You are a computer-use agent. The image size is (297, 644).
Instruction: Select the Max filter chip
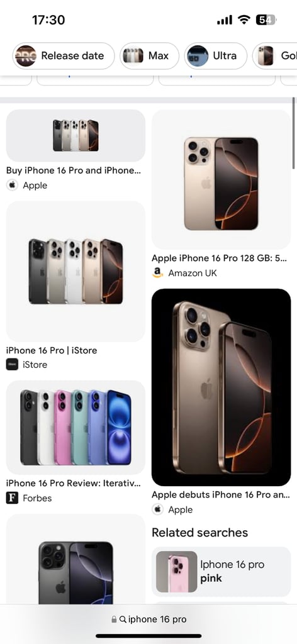(x=150, y=56)
